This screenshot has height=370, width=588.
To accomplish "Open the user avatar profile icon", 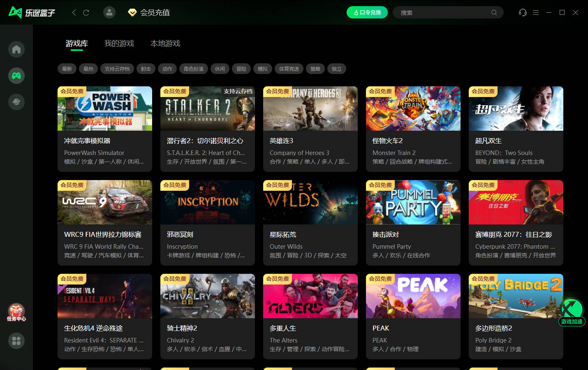I will coord(109,12).
